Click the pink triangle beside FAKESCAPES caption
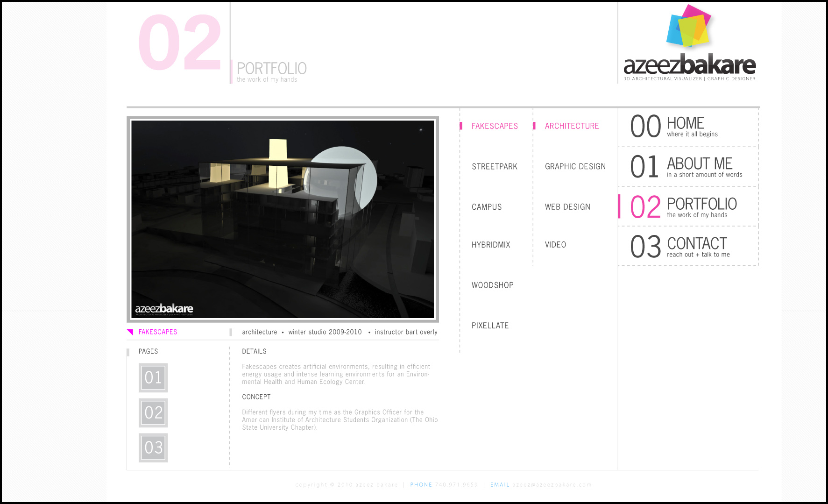 130,332
